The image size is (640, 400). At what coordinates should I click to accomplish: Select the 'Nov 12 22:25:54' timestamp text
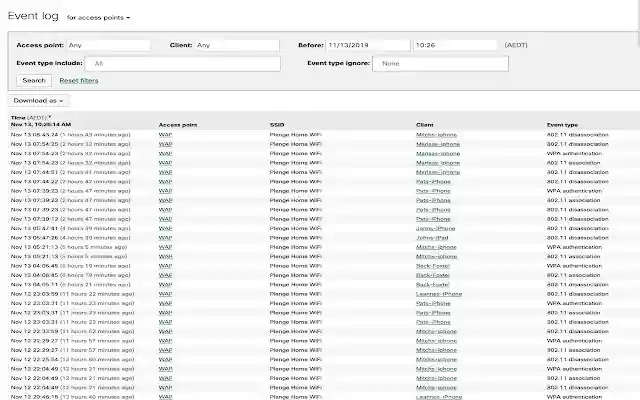(x=35, y=360)
